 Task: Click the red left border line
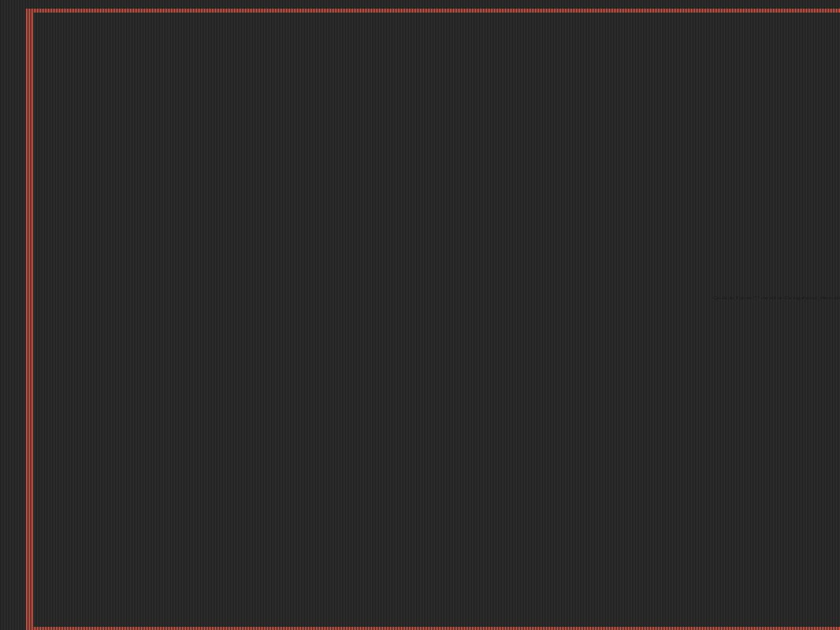[x=29, y=319]
